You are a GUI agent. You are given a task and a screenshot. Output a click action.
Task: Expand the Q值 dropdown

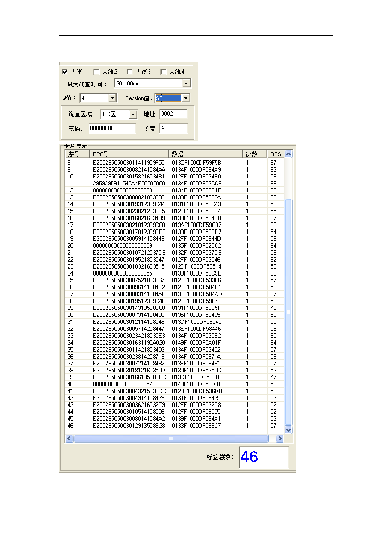(x=112, y=98)
